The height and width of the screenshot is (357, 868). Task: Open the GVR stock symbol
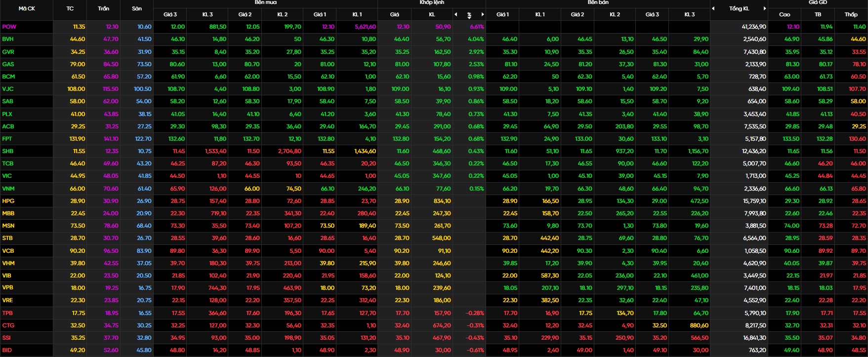pos(8,52)
